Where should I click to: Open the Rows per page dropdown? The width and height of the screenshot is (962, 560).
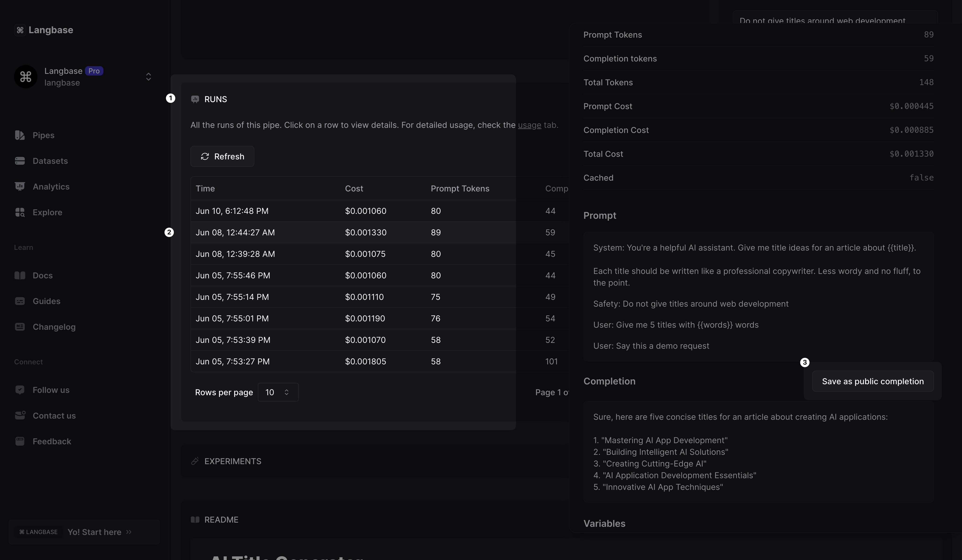[278, 392]
